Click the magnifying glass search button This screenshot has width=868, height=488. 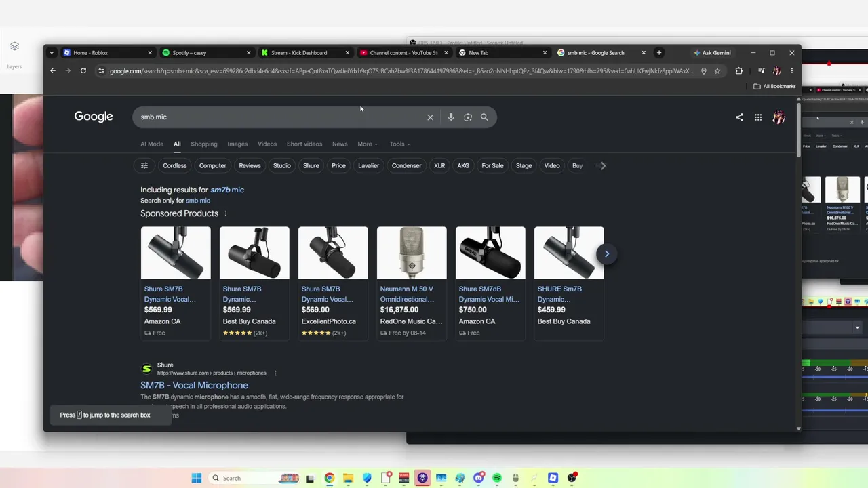click(484, 117)
